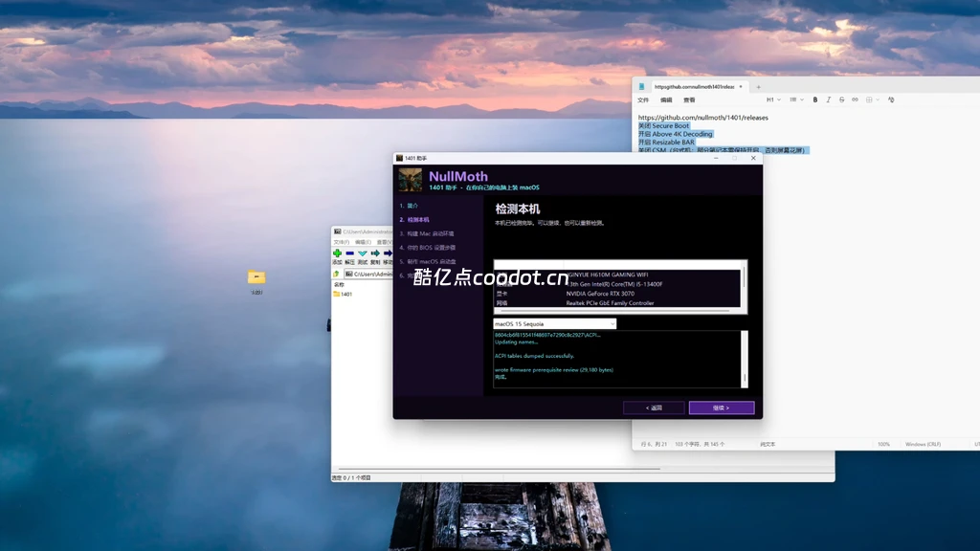Click the Realtek PCIe GbE Family Controller row
This screenshot has height=551, width=980.
pos(617,303)
